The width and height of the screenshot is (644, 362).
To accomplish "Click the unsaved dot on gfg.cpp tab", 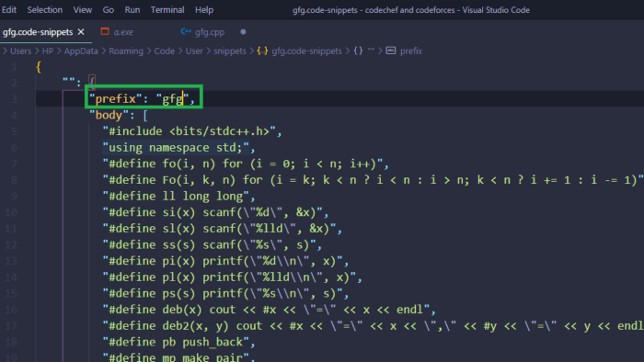I will 243,32.
